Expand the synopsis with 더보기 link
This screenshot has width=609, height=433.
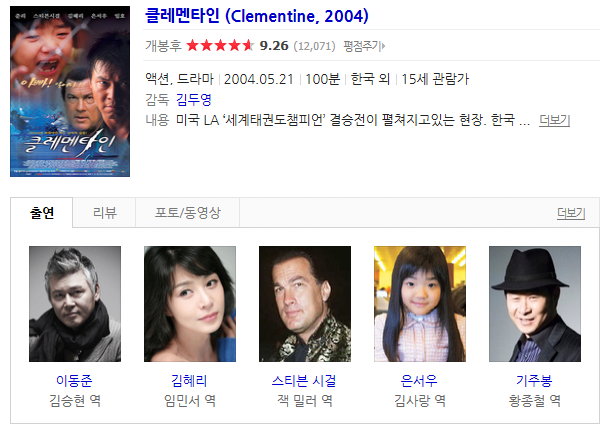tap(554, 120)
